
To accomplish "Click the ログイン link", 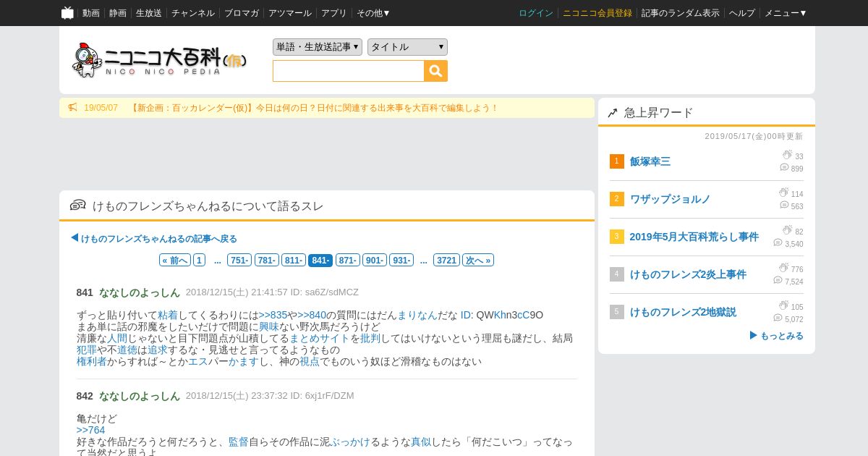I will 536,13.
